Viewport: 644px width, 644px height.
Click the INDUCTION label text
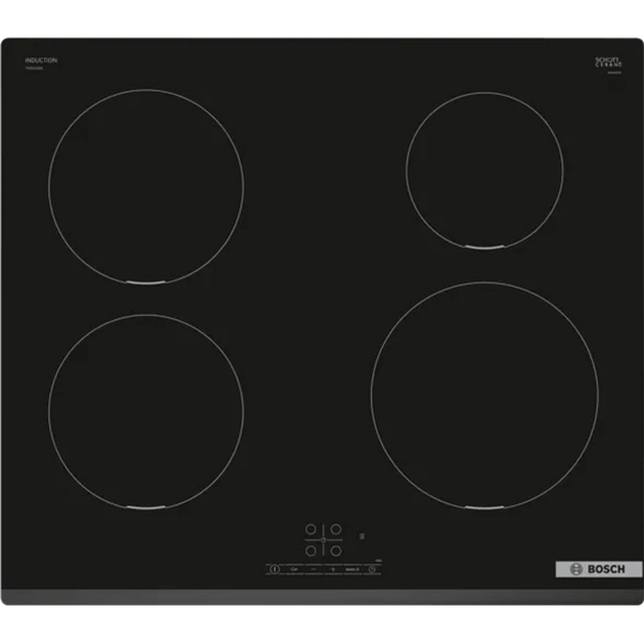click(41, 60)
